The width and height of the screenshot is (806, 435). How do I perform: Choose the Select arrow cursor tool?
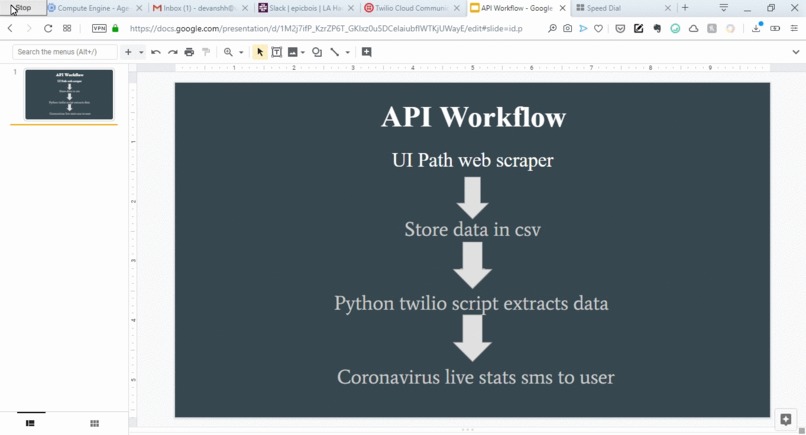tap(260, 52)
